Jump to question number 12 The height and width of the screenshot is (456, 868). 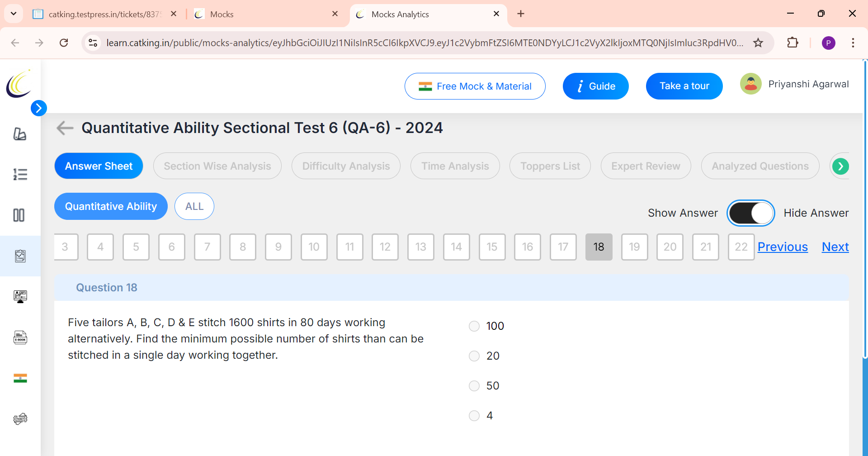[x=385, y=247]
